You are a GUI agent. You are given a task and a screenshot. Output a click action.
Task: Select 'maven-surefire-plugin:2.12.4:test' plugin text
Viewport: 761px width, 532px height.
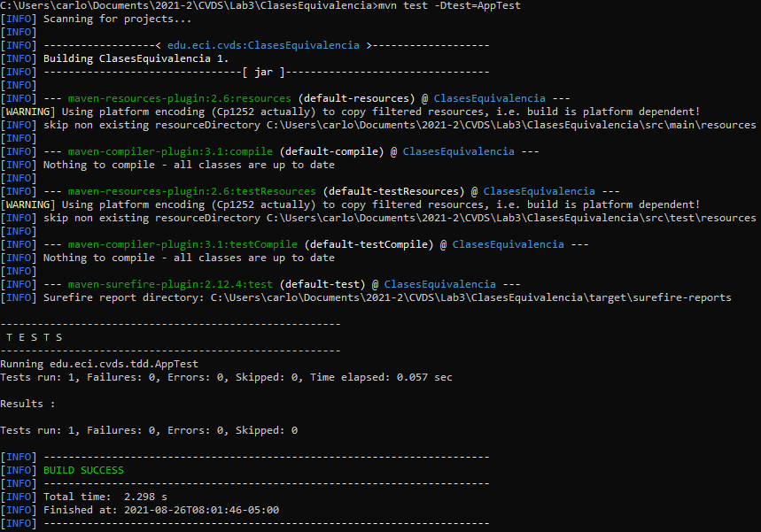[170, 285]
